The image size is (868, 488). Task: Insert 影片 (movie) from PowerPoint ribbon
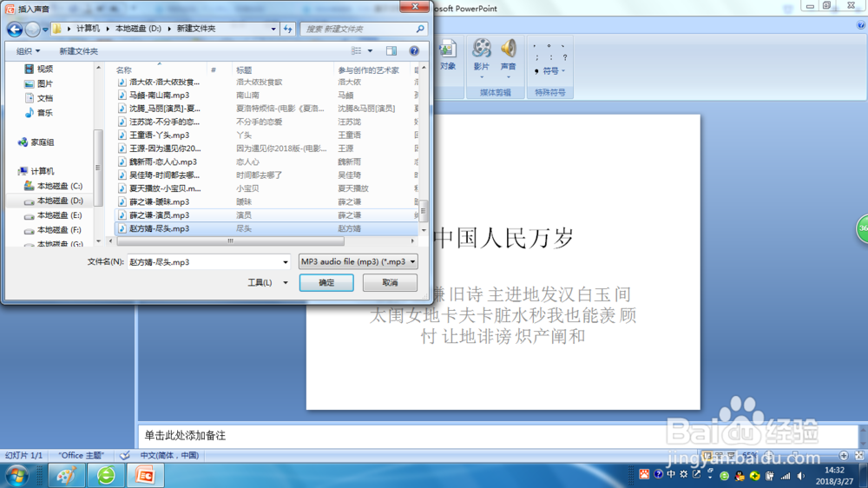point(481,55)
